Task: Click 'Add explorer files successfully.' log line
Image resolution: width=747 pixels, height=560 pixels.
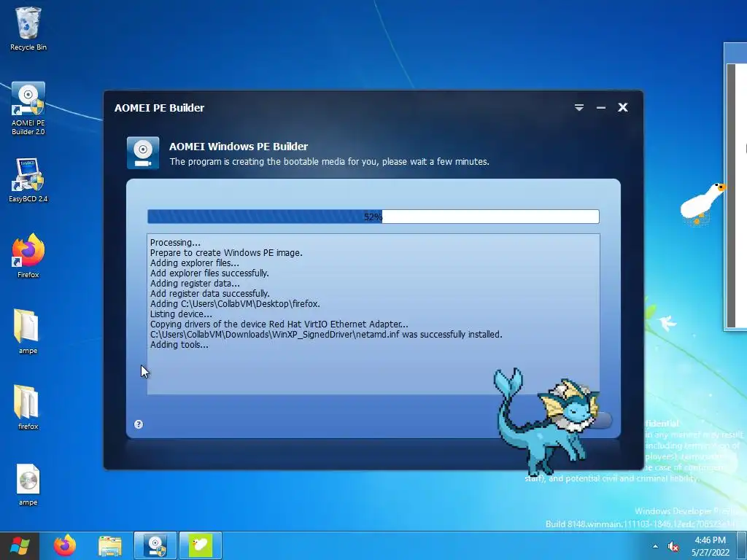Action: tap(209, 273)
